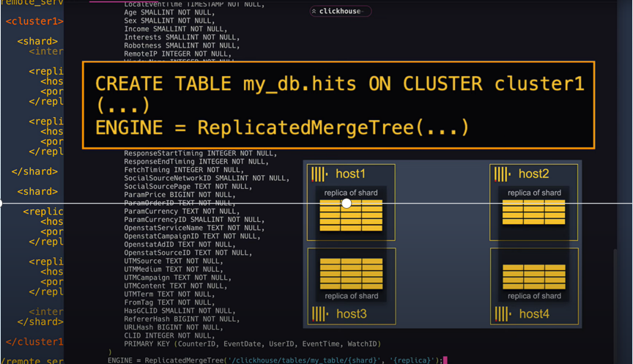Screen dimensions: 633x364
Task: Click the PRIMARY KEY (CounterID, EventDate...) line
Action: point(252,343)
